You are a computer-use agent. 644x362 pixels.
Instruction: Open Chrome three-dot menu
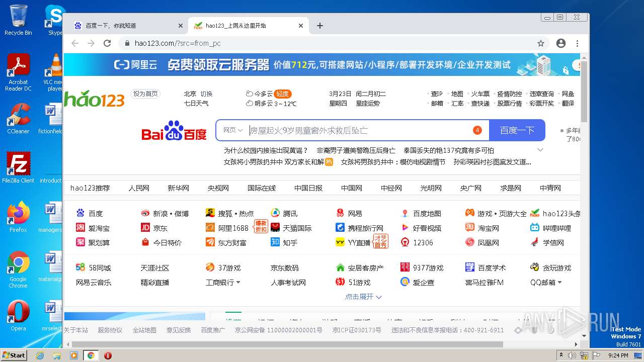click(578, 43)
